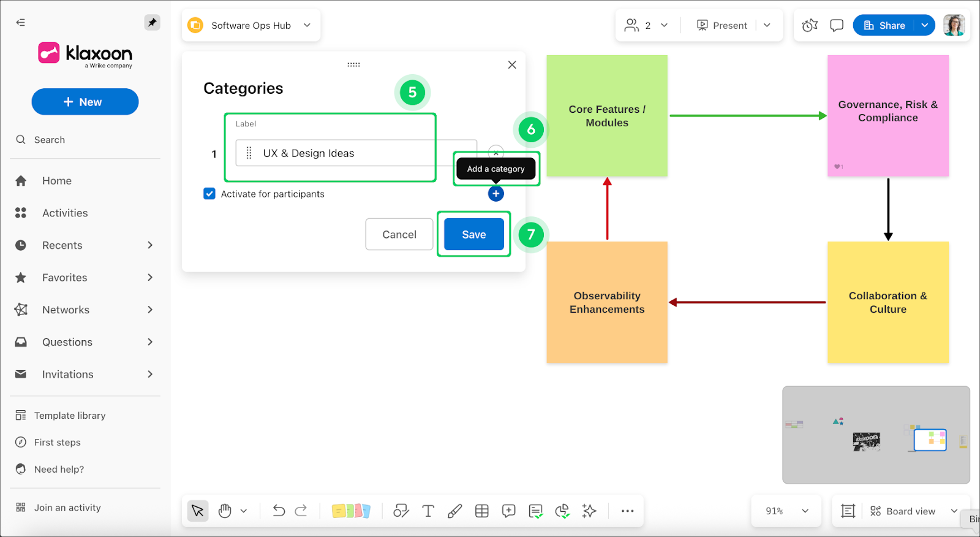Image resolution: width=980 pixels, height=537 pixels.
Task: Save the category changes
Action: [473, 234]
